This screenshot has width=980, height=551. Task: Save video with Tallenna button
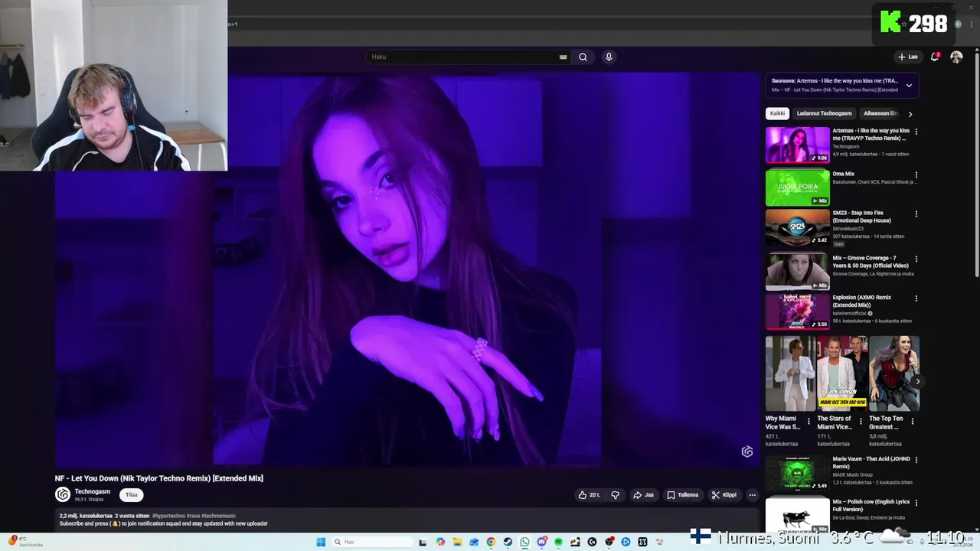[682, 495]
